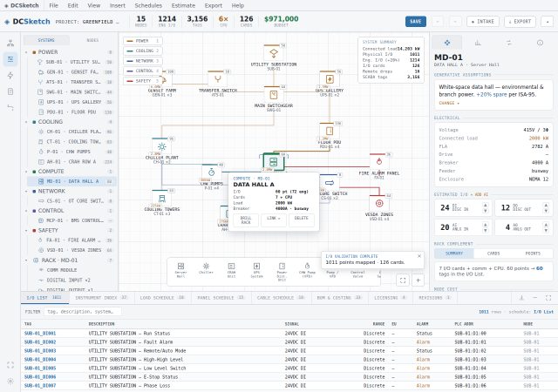Add Server Hall node from palette
Screen dimensions: 558x392
[180, 271]
